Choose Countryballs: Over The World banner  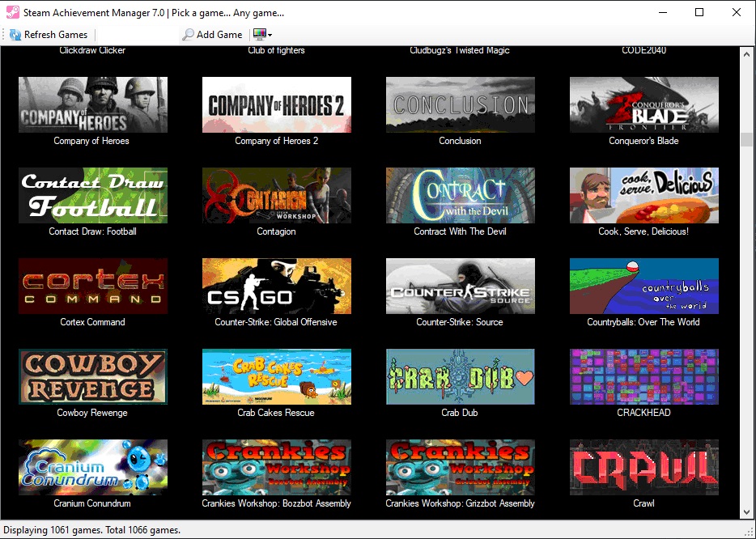pyautogui.click(x=644, y=286)
